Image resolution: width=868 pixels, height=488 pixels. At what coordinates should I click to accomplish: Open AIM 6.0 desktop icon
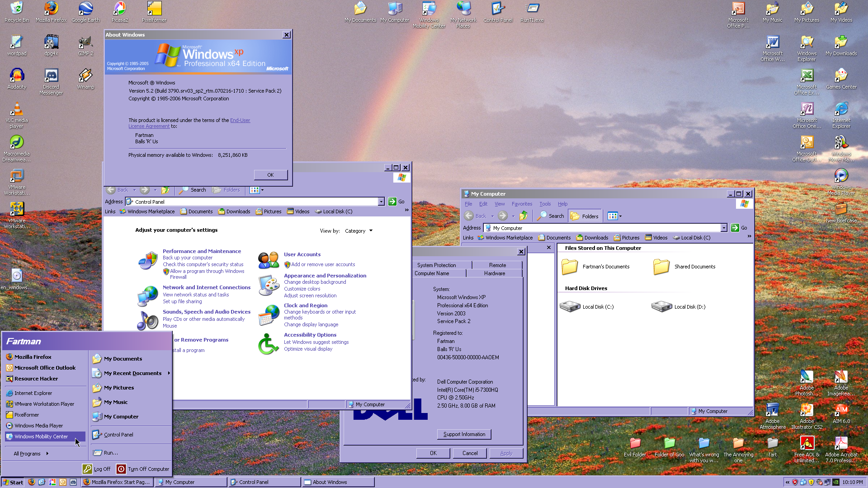point(841,413)
